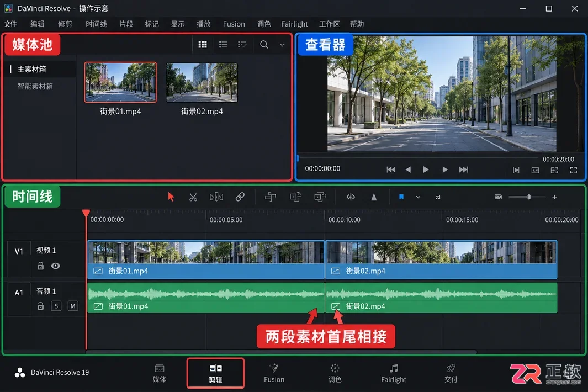Image resolution: width=588 pixels, height=392 pixels.
Task: Switch to the Fusion page tab
Action: tap(274, 374)
